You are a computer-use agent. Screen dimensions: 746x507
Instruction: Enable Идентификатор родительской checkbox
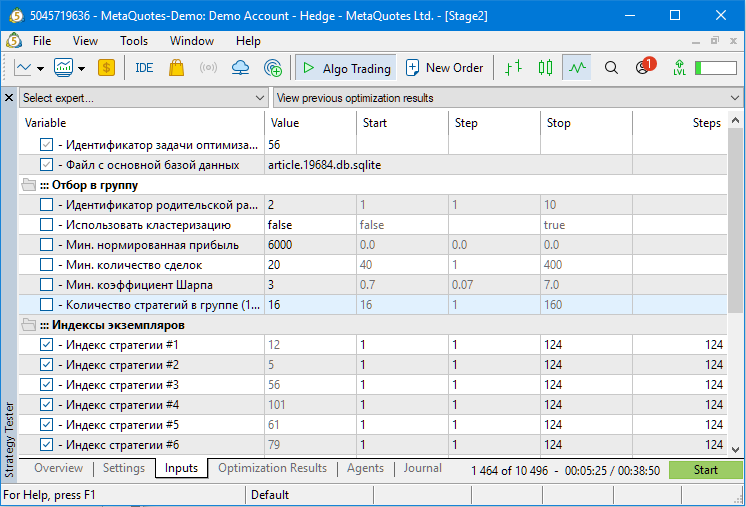point(46,205)
